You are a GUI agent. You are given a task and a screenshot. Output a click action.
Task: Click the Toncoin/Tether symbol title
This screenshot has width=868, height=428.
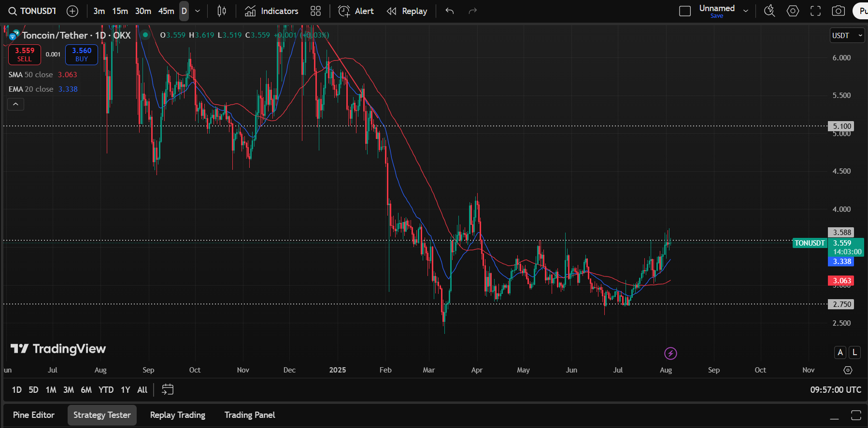pos(76,35)
